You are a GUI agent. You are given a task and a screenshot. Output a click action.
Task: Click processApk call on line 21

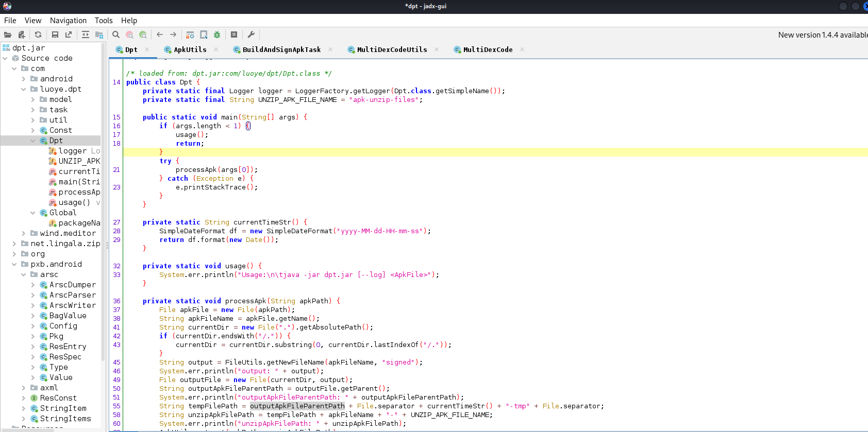click(x=196, y=169)
